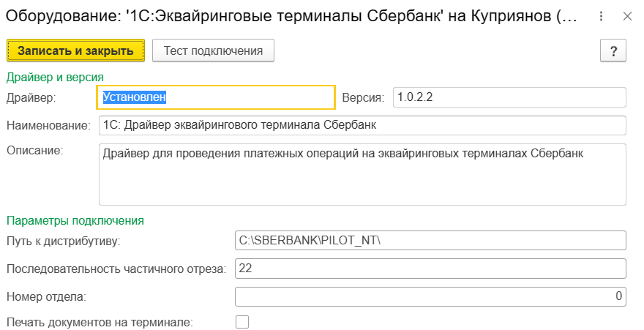Focus the 'Наименование' text field
The height and width of the screenshot is (330, 644).
tap(362, 125)
